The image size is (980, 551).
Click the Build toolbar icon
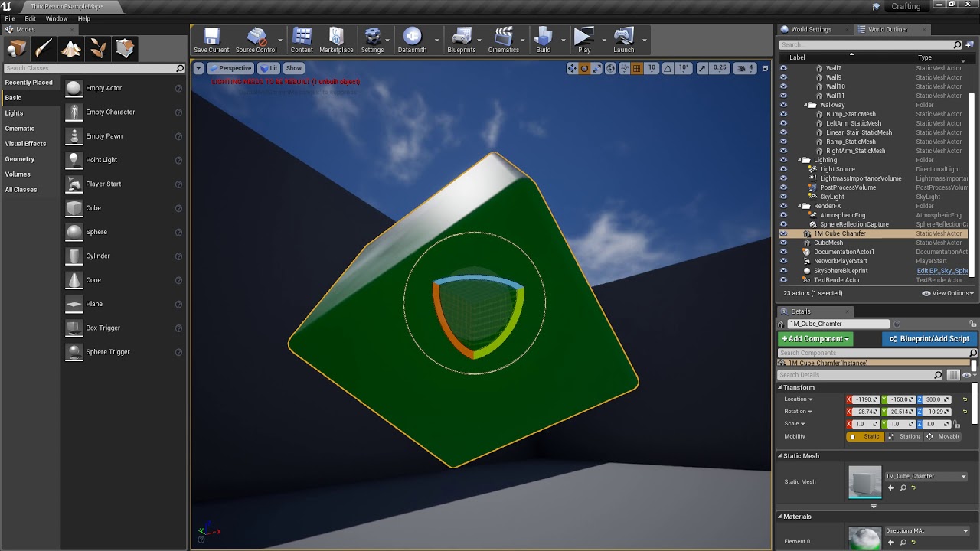coord(543,41)
